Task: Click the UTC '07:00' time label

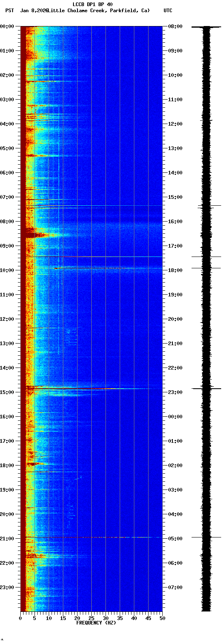Action: (x=175, y=587)
